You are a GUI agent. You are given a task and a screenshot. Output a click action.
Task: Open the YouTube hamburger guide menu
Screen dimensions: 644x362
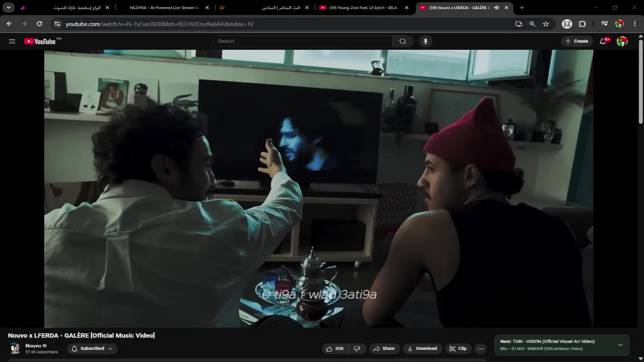click(12, 41)
